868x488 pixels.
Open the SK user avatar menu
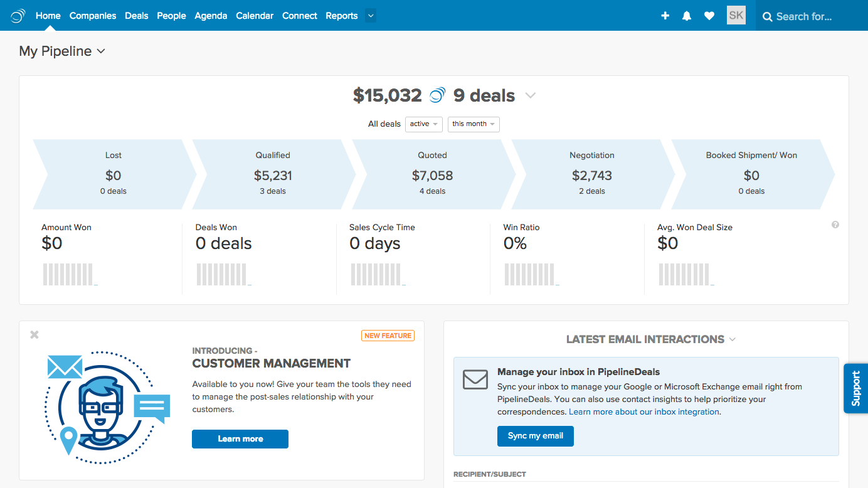pyautogui.click(x=736, y=15)
